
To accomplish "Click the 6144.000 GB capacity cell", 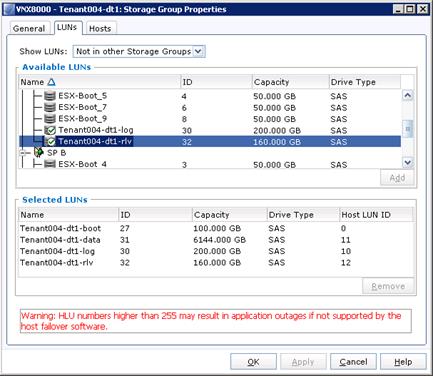I will click(x=220, y=240).
